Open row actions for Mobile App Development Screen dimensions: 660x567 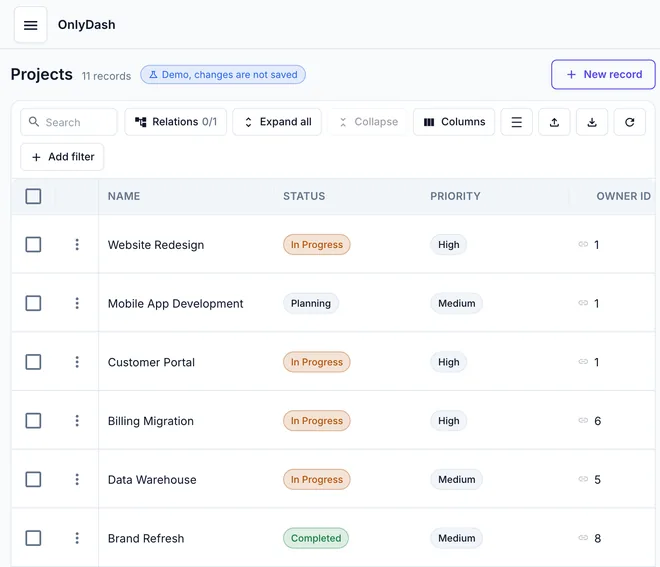[77, 303]
